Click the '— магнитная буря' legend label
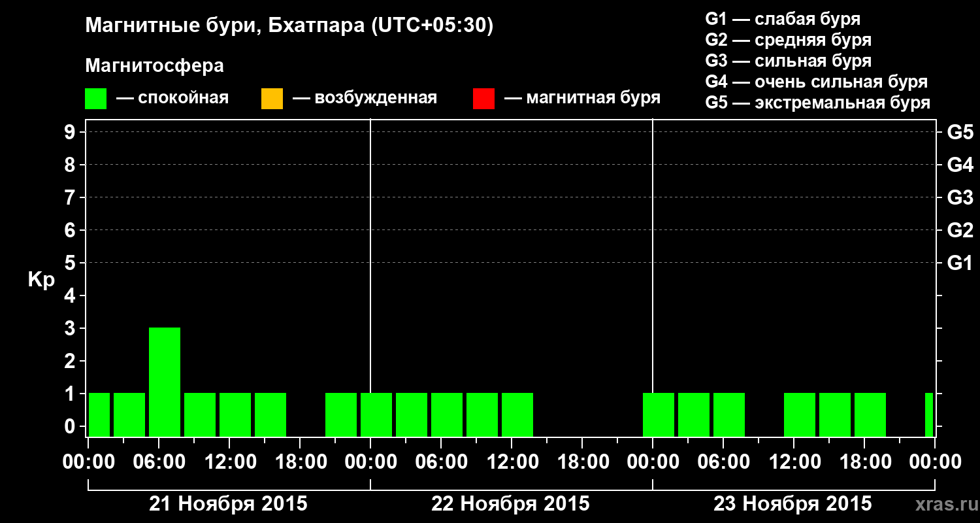Screen dimensions: 980x523 pos(582,99)
